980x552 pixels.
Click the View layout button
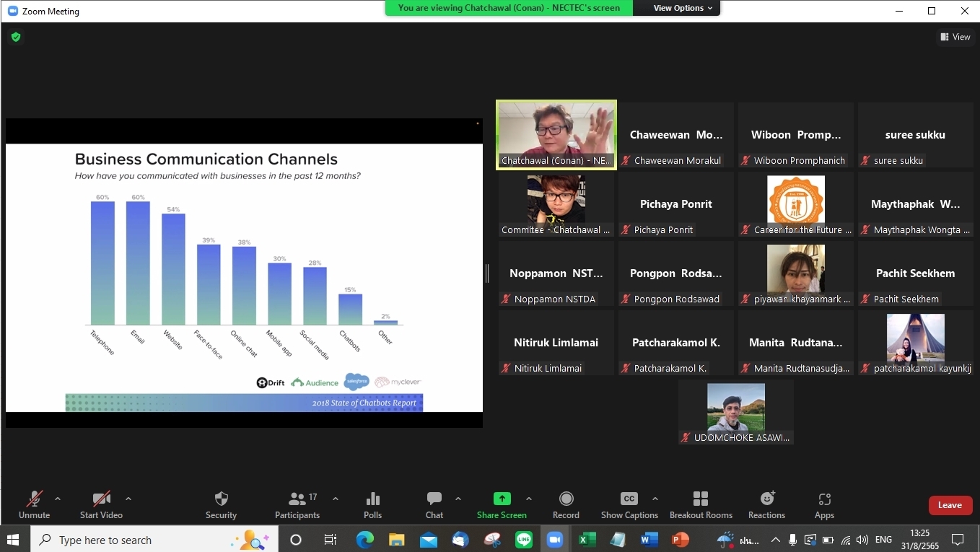tap(955, 37)
